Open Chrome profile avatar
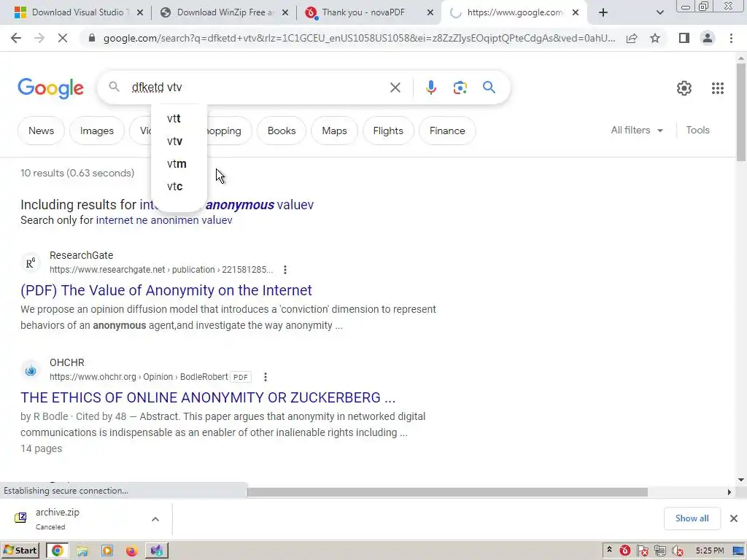747x560 pixels. pyautogui.click(x=708, y=38)
